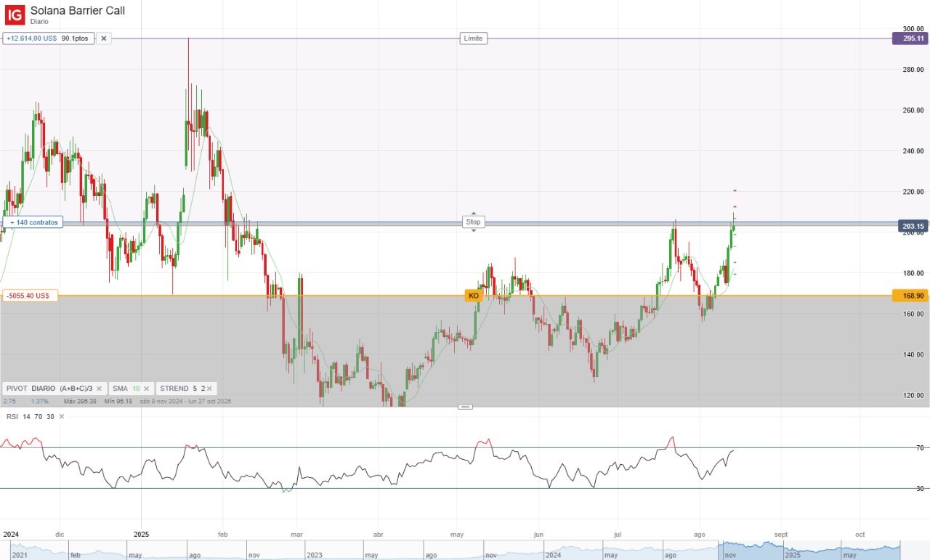Click the +140 contratos position label
This screenshot has height=560, width=930.
(33, 222)
